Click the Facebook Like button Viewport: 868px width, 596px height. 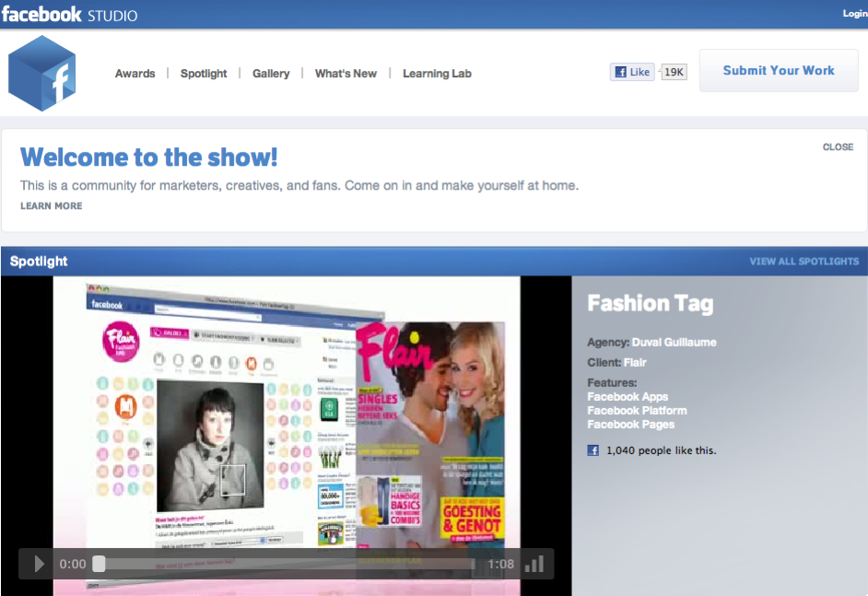[x=632, y=72]
